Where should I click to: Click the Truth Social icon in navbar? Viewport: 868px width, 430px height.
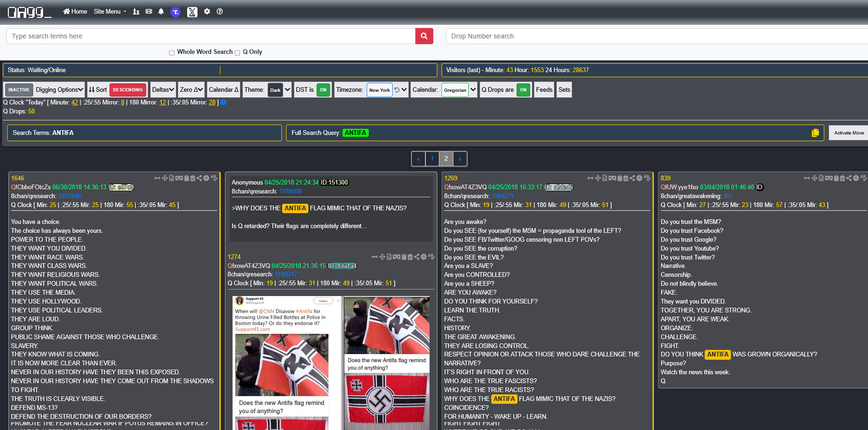[x=175, y=12]
